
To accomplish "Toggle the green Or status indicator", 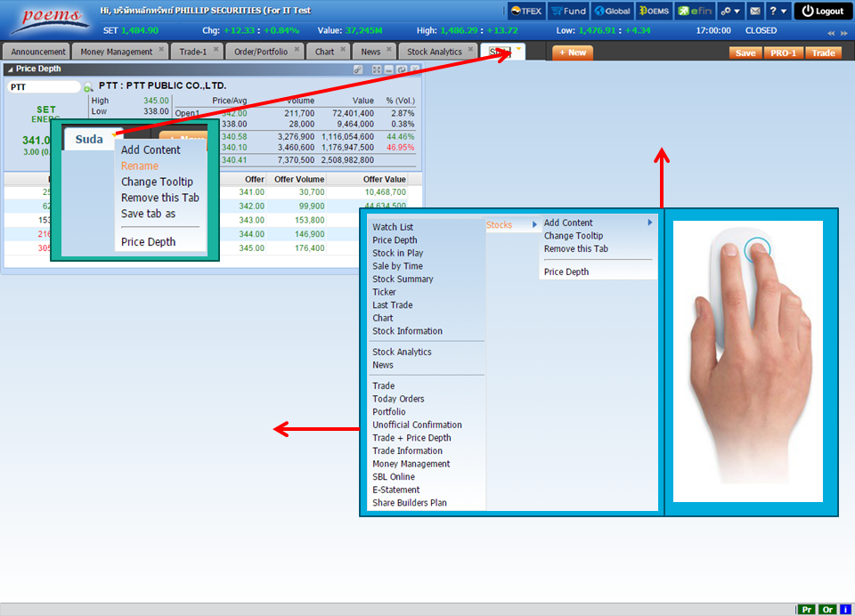I will (x=827, y=610).
